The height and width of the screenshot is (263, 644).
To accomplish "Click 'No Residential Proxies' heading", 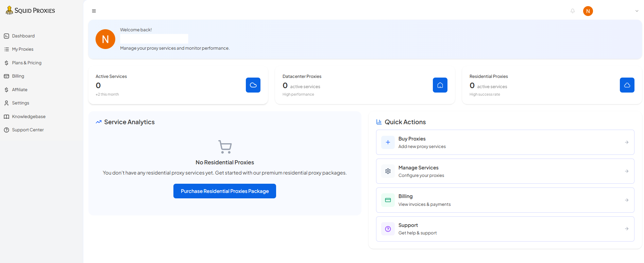I will [x=225, y=163].
